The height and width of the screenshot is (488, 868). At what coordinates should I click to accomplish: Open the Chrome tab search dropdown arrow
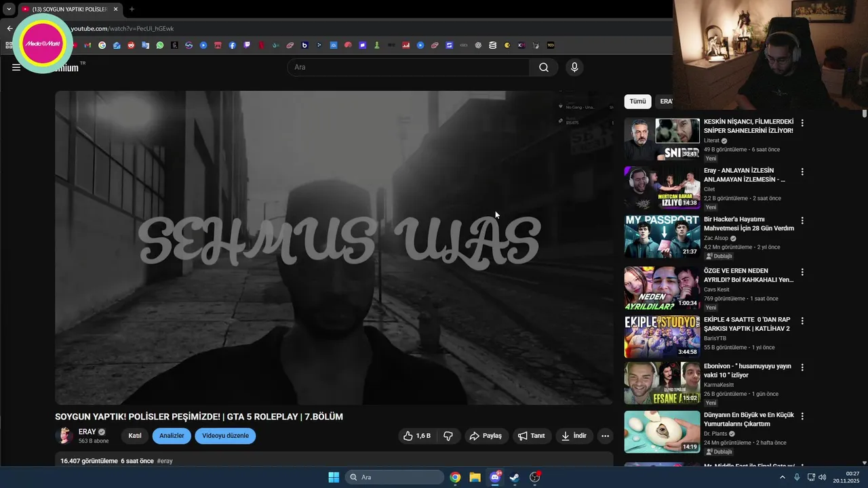coord(9,9)
